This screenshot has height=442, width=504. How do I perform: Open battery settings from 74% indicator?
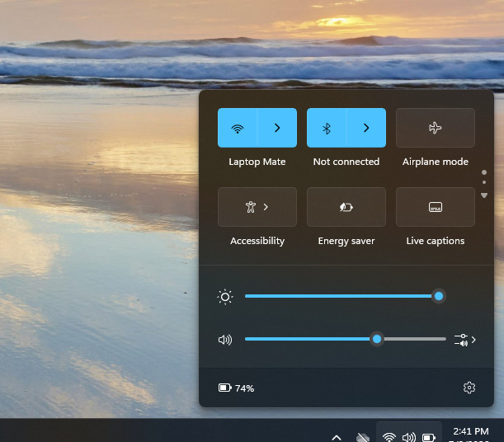(x=236, y=388)
